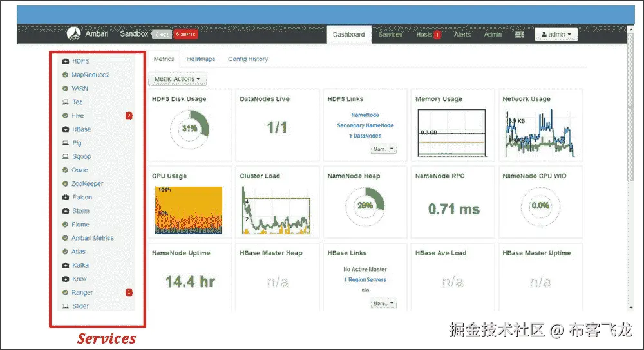Open the admin user dropdown
The width and height of the screenshot is (644, 350).
(x=556, y=35)
